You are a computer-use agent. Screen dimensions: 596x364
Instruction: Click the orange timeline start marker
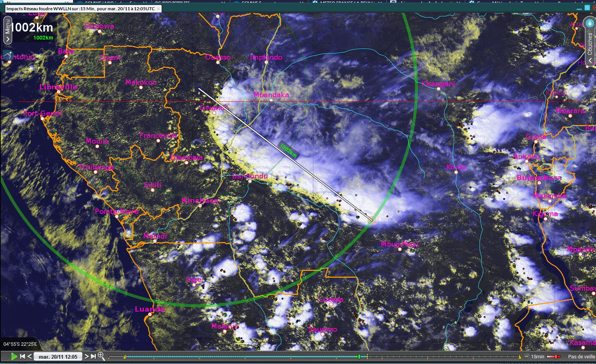tap(124, 356)
